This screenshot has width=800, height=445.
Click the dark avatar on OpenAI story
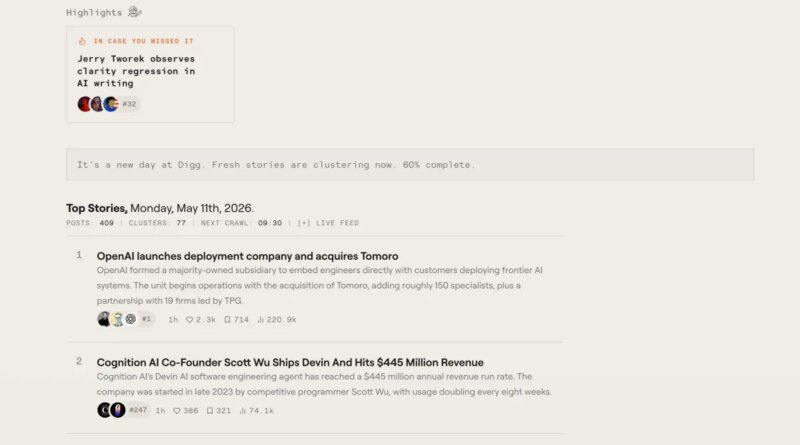point(104,319)
